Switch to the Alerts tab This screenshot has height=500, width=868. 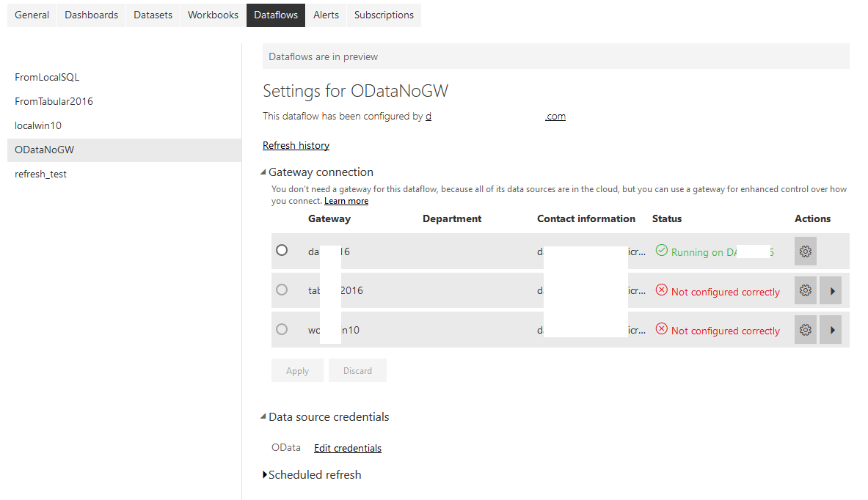click(326, 15)
